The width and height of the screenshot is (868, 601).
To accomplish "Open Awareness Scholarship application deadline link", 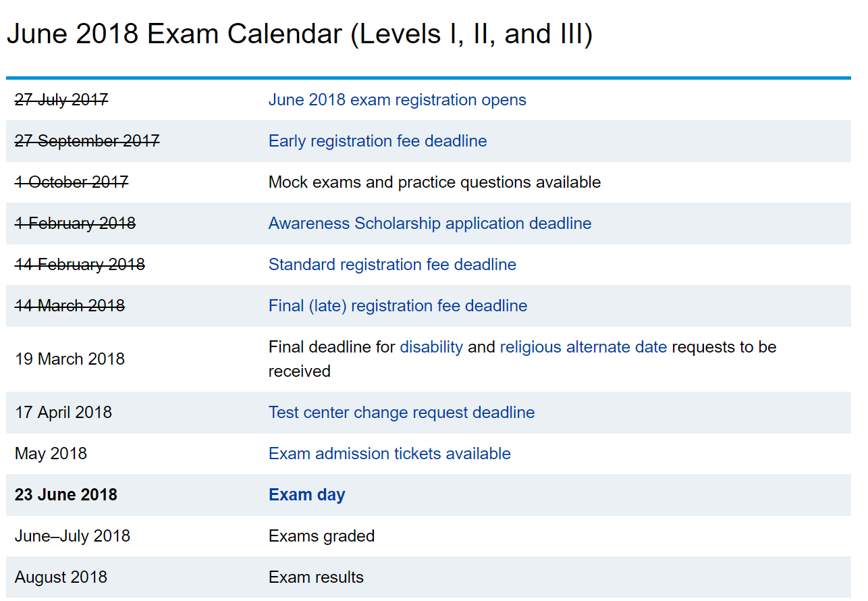I will pyautogui.click(x=429, y=224).
